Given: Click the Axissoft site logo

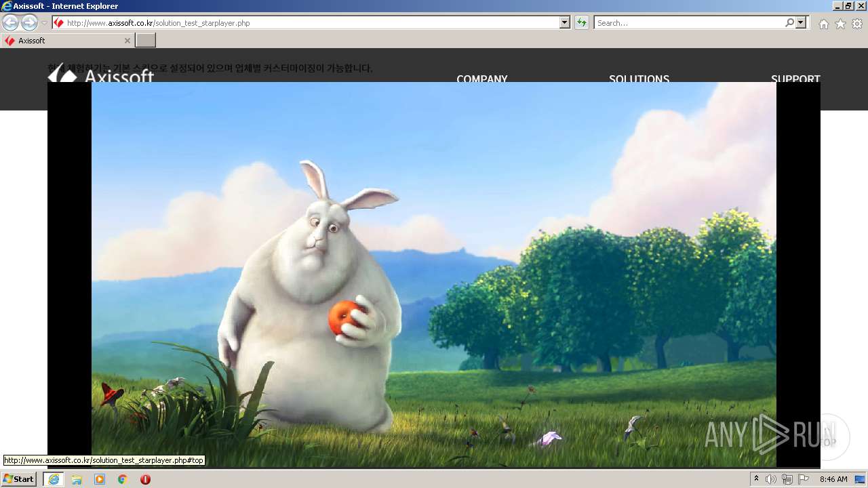Looking at the screenshot, I should (101, 74).
